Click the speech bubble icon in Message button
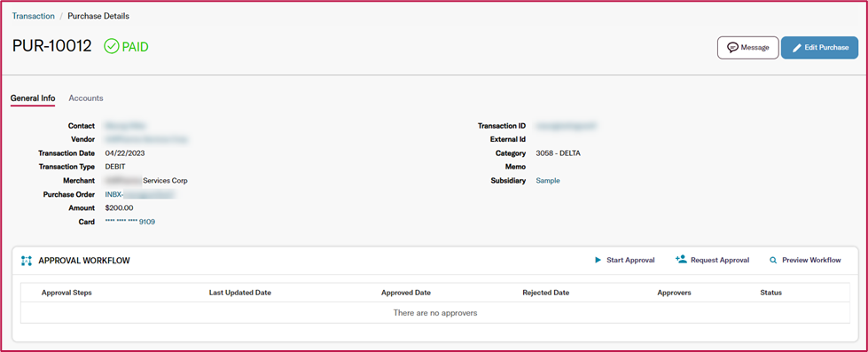 click(x=733, y=48)
